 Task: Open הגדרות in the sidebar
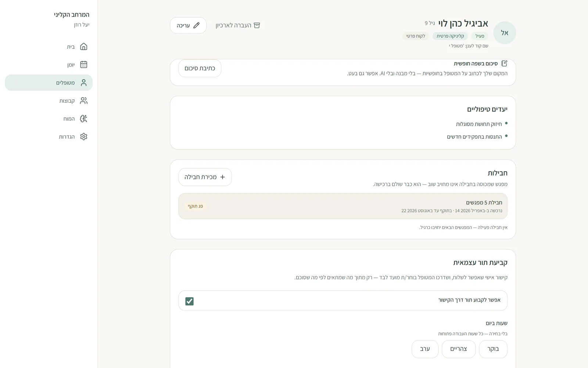tap(49, 137)
